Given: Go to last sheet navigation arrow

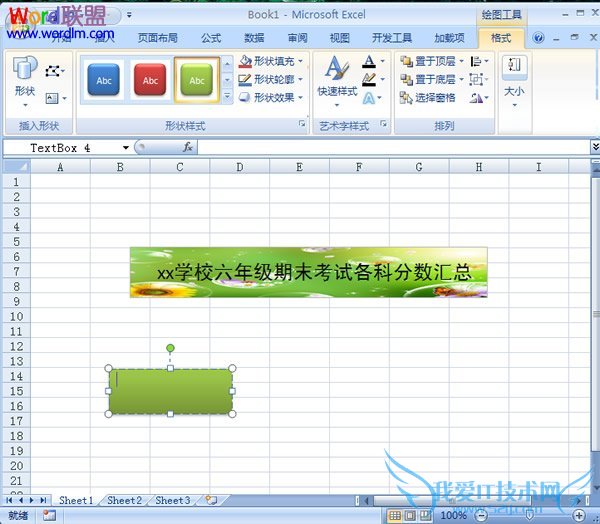Looking at the screenshot, I should pyautogui.click(x=43, y=500).
